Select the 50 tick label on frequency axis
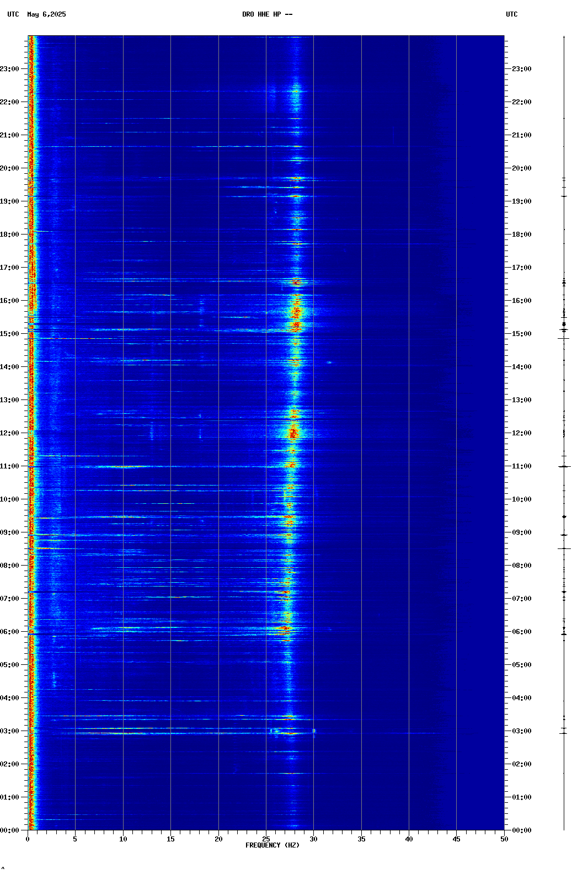The image size is (588, 874). [x=504, y=839]
